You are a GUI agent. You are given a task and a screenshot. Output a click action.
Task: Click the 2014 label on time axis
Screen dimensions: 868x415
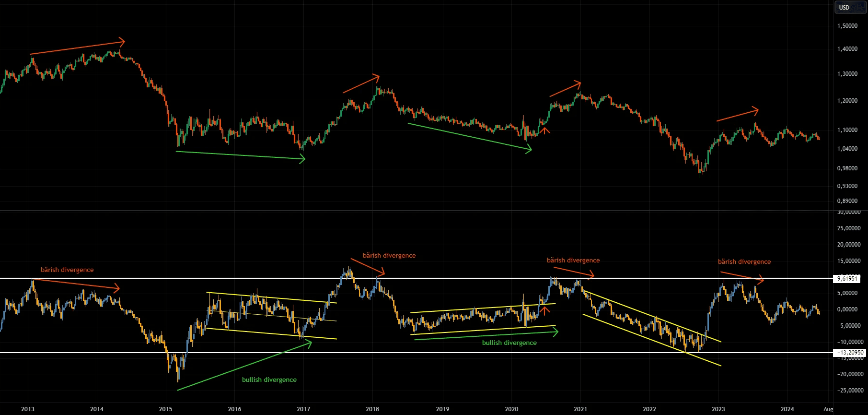(x=97, y=409)
